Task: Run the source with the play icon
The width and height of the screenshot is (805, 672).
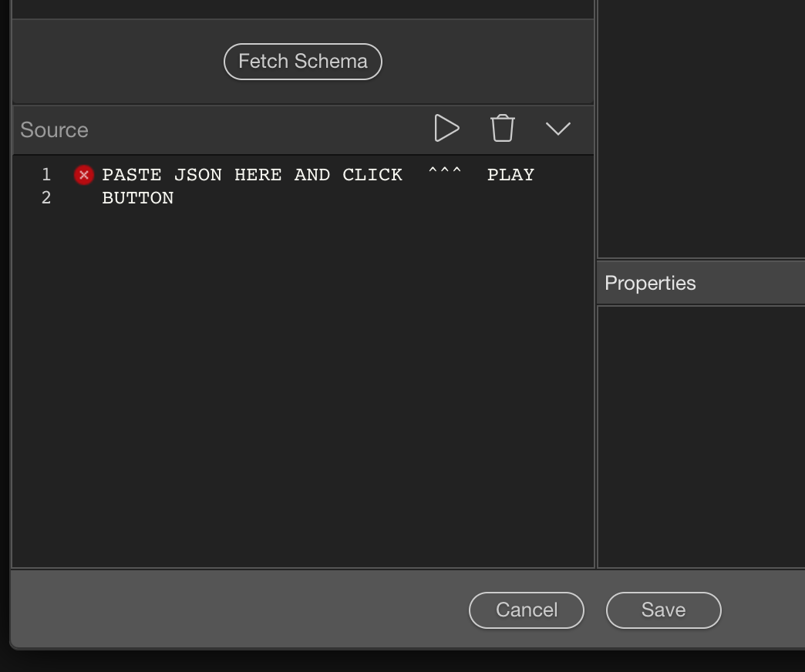Action: pos(446,129)
